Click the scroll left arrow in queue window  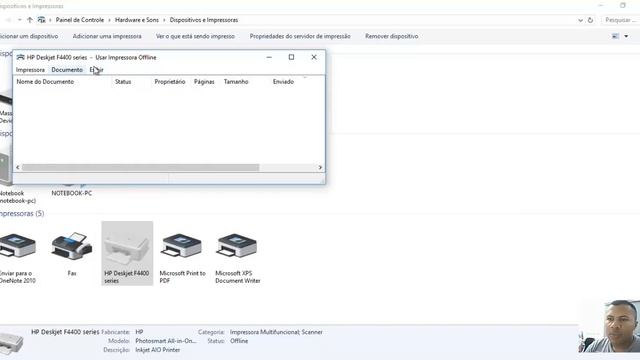[x=18, y=167]
